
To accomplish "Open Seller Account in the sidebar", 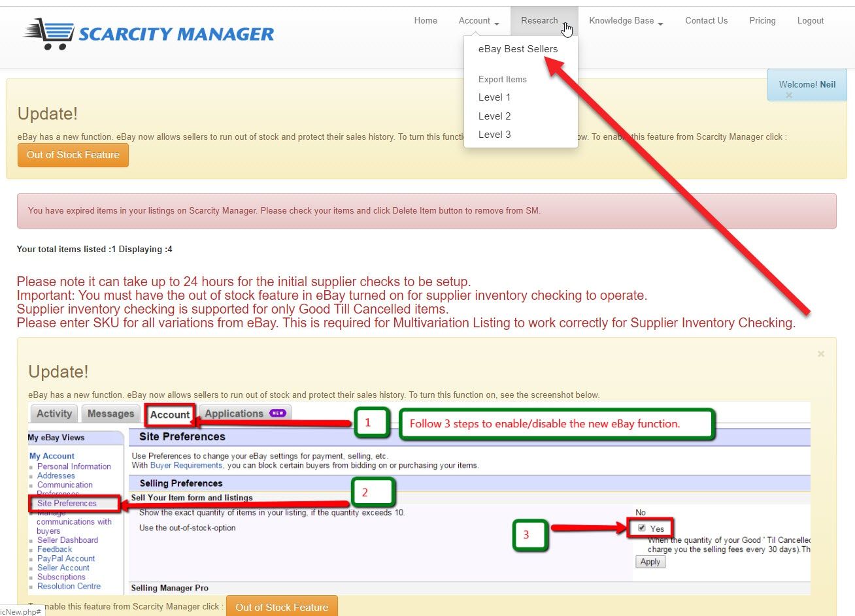I will 63,568.
